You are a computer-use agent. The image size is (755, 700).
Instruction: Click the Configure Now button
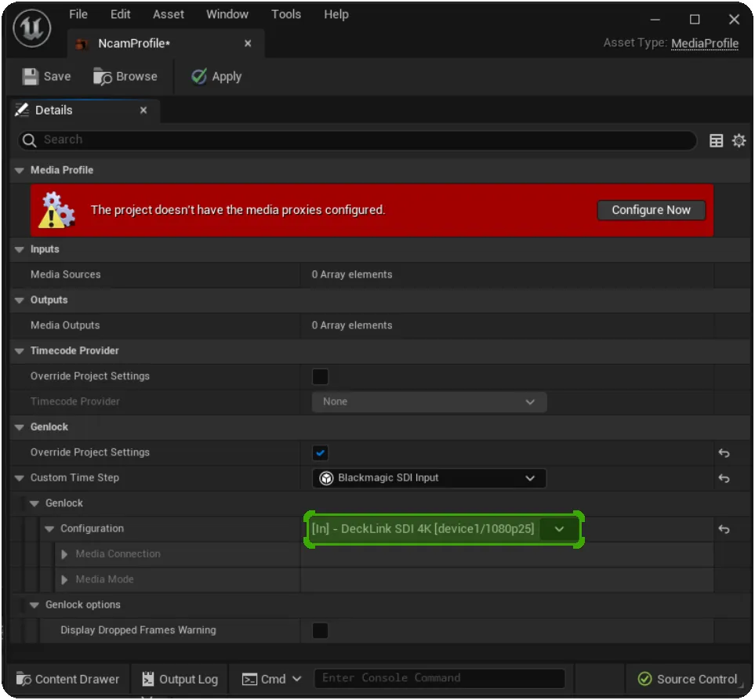(x=651, y=210)
